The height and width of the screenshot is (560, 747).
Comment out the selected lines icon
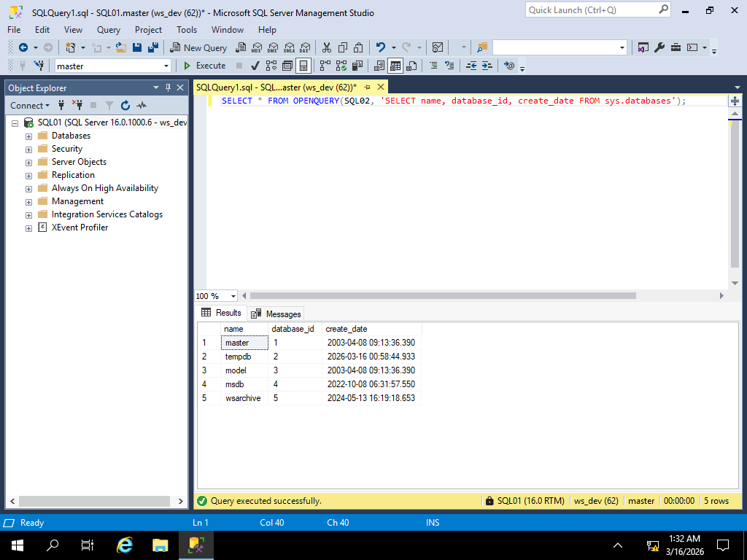tap(433, 66)
